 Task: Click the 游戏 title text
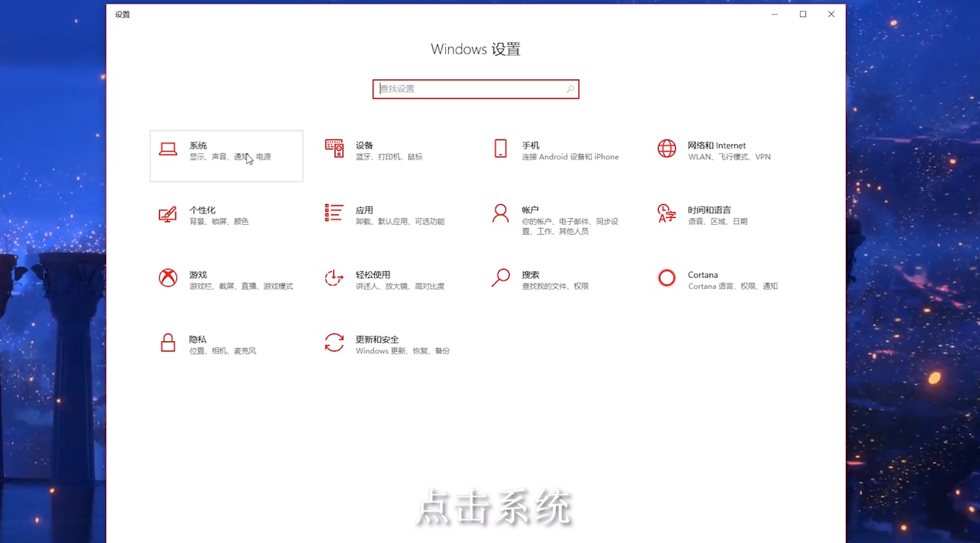click(198, 275)
